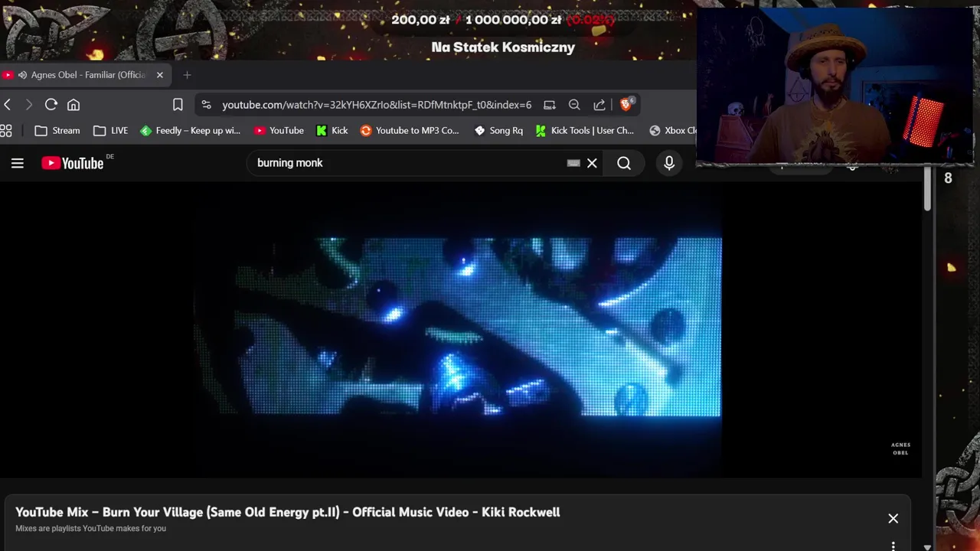Open the Kick bookmark

click(332, 131)
